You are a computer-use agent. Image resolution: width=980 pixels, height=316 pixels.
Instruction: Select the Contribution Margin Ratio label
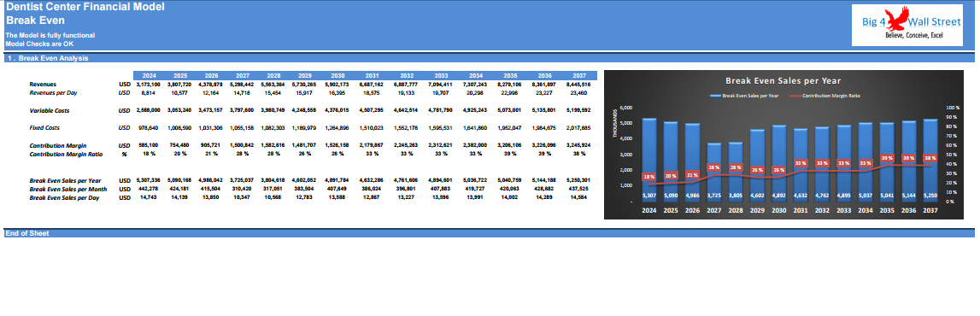point(66,154)
